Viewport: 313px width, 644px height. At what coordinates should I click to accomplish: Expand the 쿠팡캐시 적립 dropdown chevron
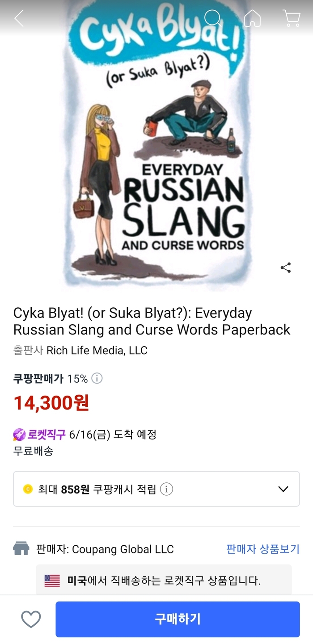point(283,489)
